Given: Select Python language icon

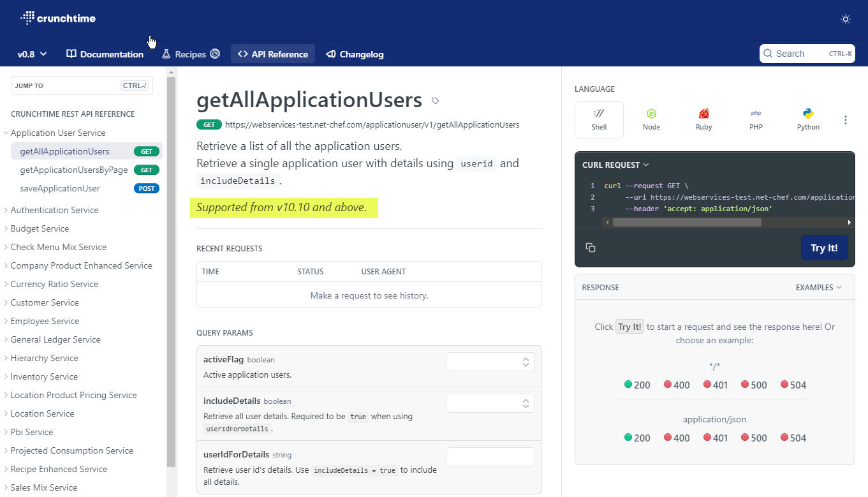Looking at the screenshot, I should 808,119.
